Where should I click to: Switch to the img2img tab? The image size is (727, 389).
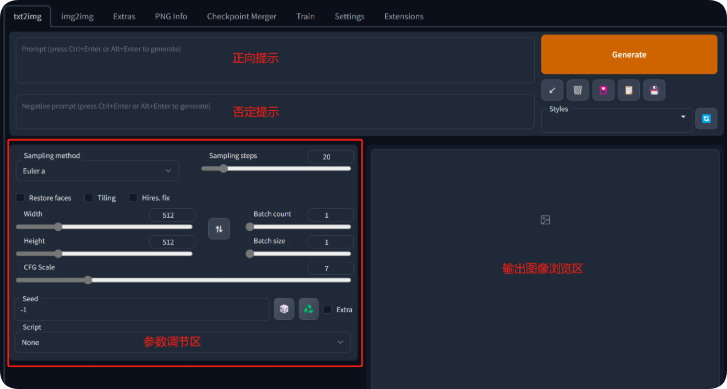[77, 16]
